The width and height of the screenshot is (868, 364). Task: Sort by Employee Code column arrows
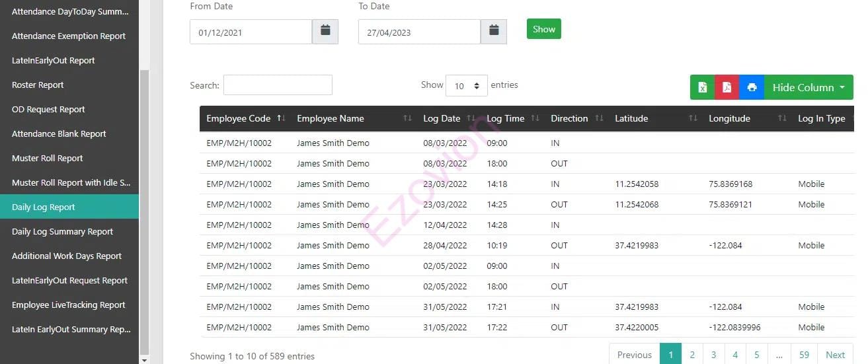(x=281, y=118)
